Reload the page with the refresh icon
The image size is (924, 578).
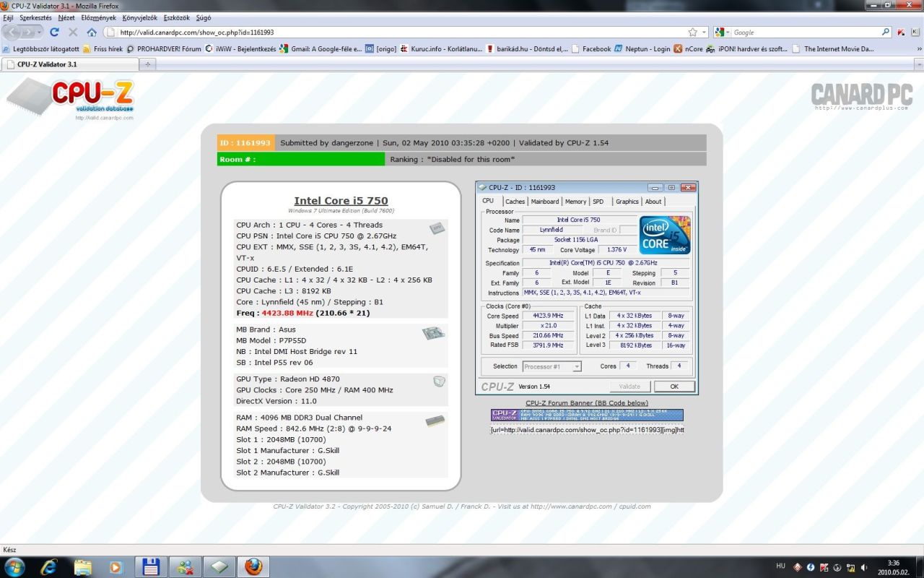[54, 32]
